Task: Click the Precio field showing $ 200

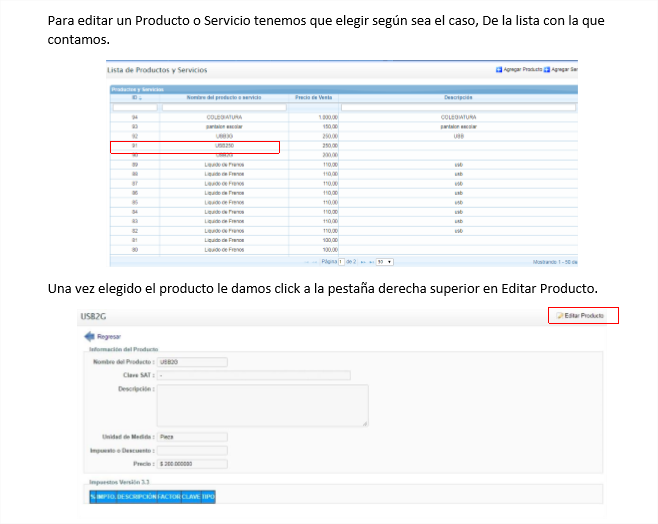Action: pos(192,463)
